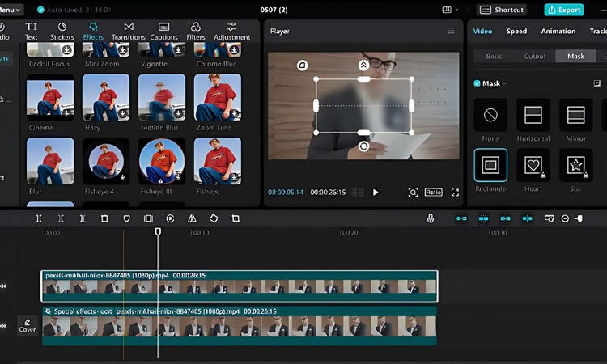Select the Fisheye III effect thumbnail
Image resolution: width=607 pixels, height=364 pixels.
point(162,161)
